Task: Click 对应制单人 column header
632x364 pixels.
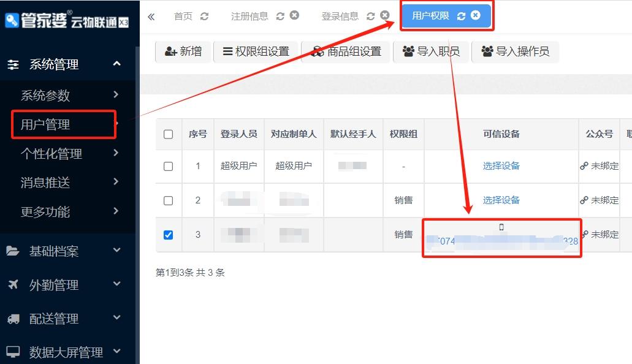Action: (x=294, y=134)
